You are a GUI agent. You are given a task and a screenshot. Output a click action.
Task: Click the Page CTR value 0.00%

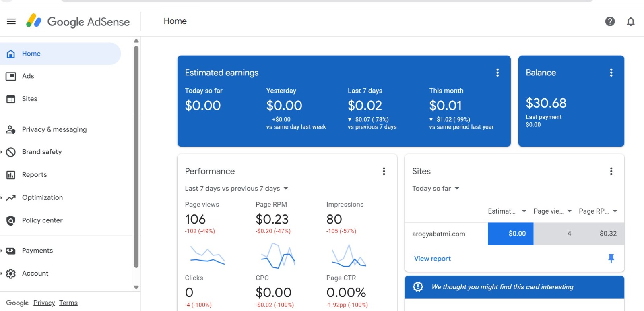coord(346,292)
